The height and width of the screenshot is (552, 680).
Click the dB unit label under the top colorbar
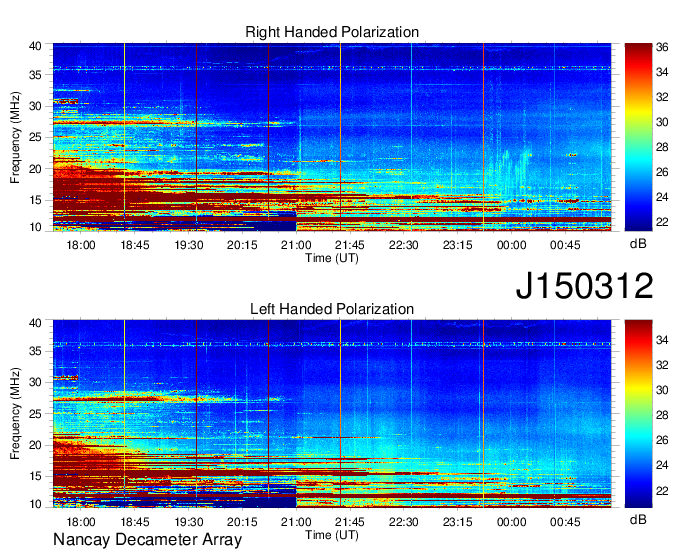638,244
